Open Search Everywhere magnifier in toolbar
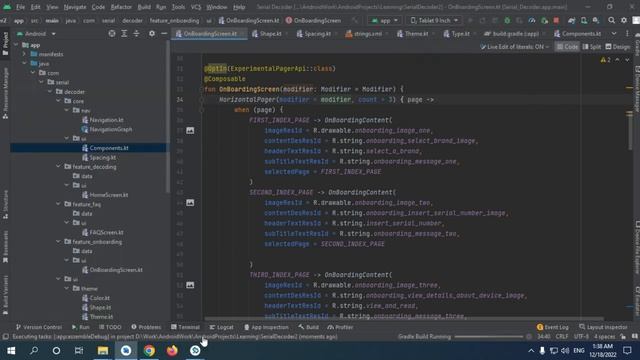Screen dimensions: 640x360 click(611, 20)
